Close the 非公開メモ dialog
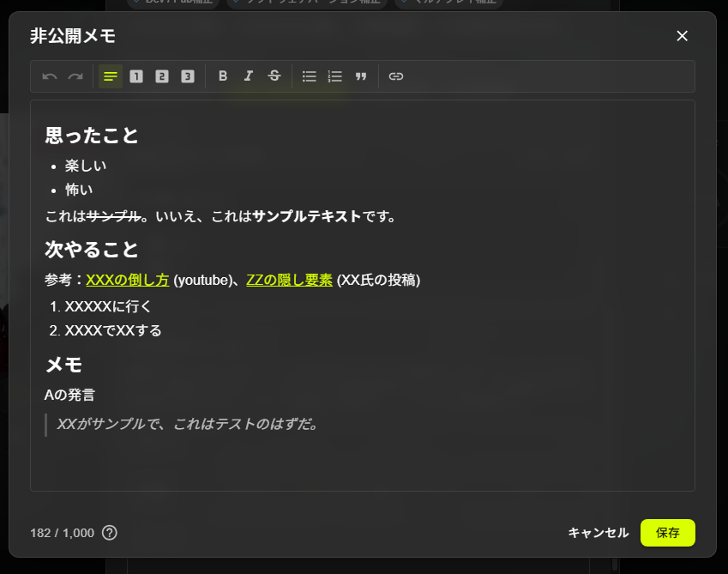 click(682, 36)
